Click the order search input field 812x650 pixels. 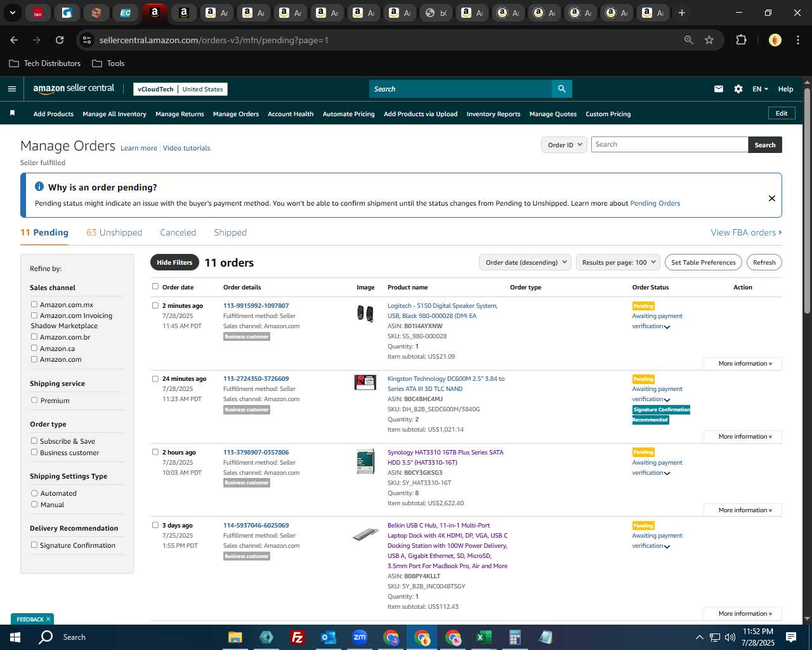point(669,145)
